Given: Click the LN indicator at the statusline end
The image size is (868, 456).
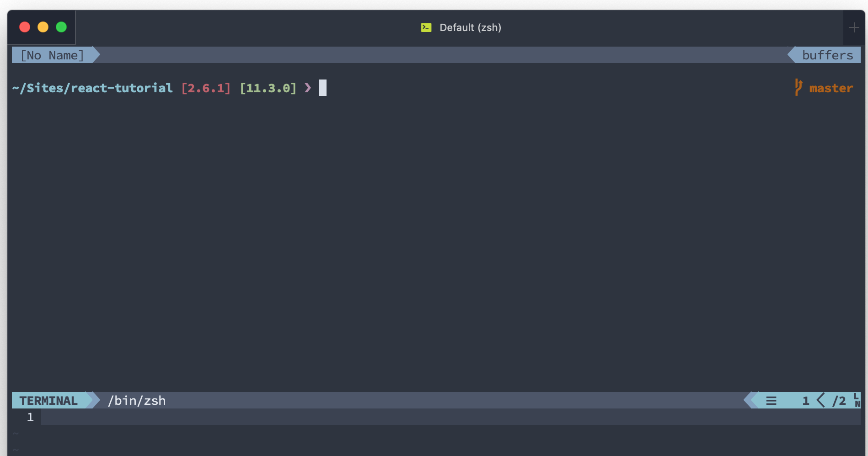Looking at the screenshot, I should pos(857,401).
